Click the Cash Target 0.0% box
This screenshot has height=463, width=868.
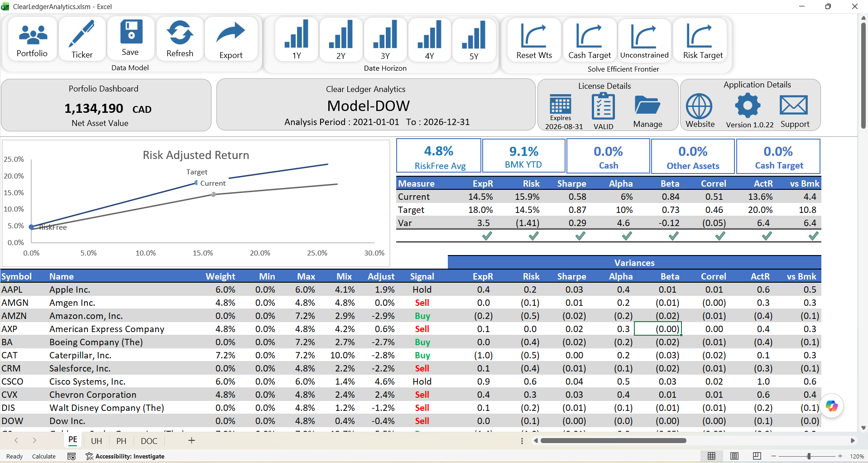pyautogui.click(x=778, y=156)
